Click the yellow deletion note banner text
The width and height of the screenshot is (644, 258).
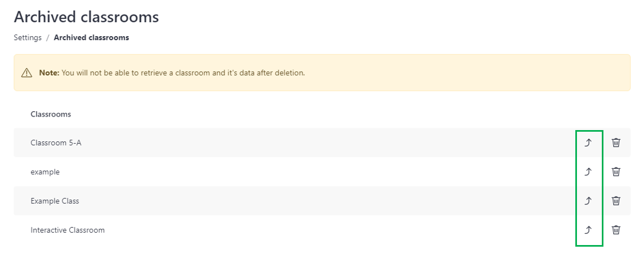pos(183,73)
